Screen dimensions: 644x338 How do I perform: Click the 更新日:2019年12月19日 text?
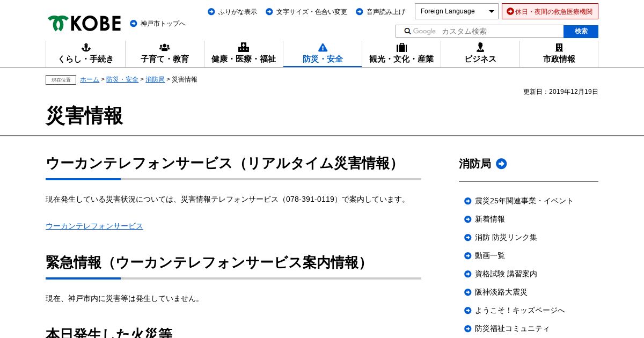tap(561, 92)
